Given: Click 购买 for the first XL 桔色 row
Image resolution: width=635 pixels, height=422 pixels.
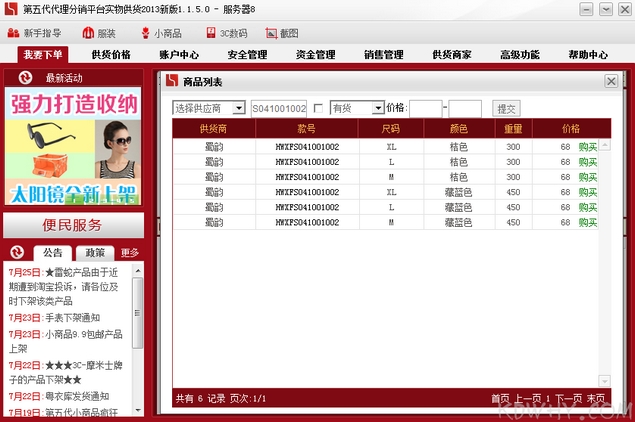Looking at the screenshot, I should (587, 147).
